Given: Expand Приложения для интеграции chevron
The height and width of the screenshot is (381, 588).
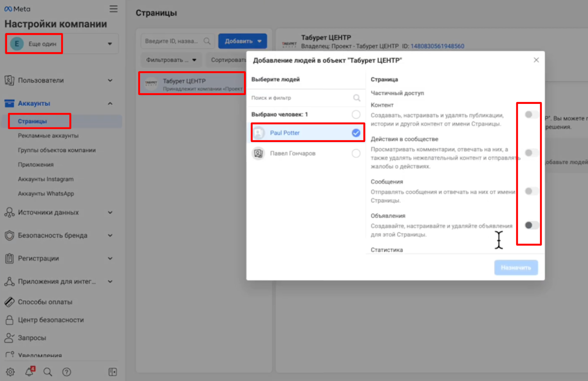Looking at the screenshot, I should tap(110, 282).
